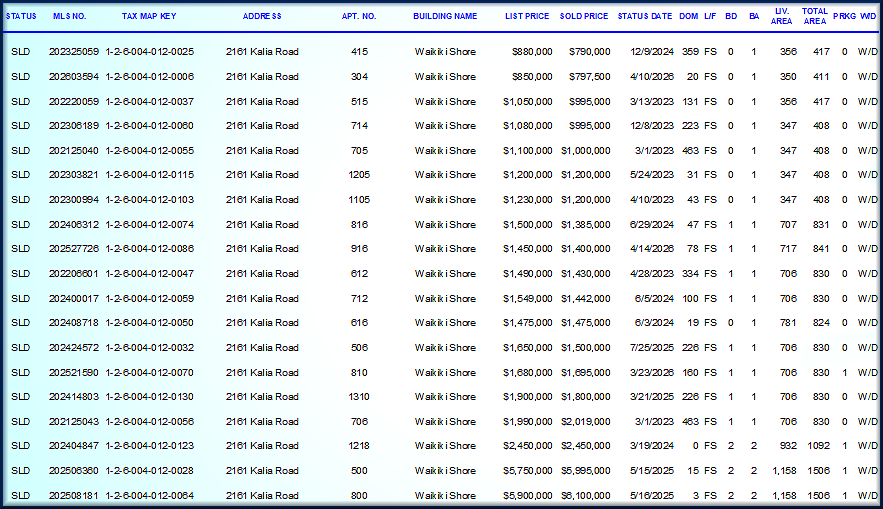The image size is (883, 509).
Task: Select the MLS NO. column header
Action: 70,16
